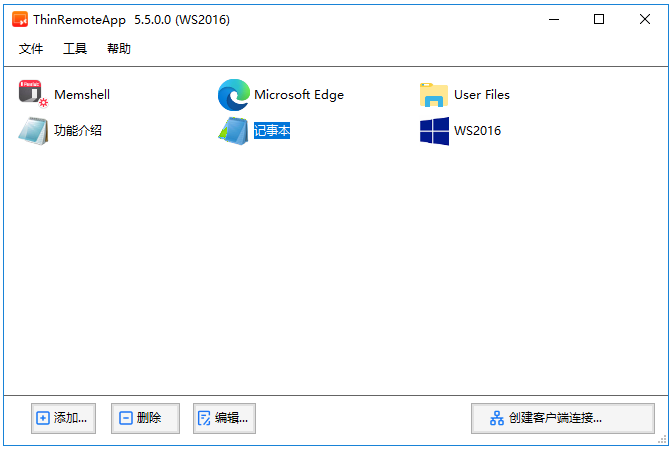Click the highlighted 记事本 label
This screenshot has width=671, height=450.
pyautogui.click(x=272, y=130)
